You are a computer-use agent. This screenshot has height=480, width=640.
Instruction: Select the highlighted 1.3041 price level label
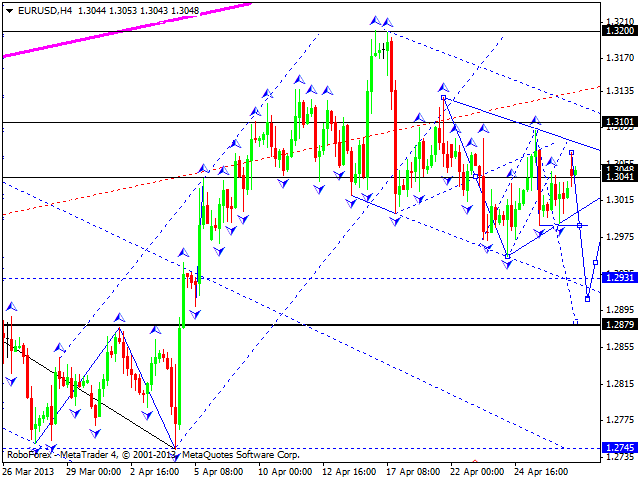click(x=620, y=177)
